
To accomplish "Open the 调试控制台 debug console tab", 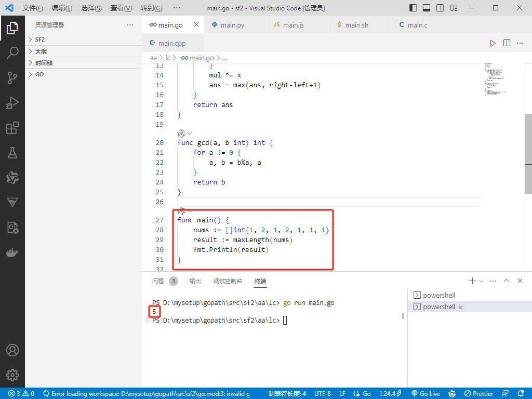I will click(228, 281).
